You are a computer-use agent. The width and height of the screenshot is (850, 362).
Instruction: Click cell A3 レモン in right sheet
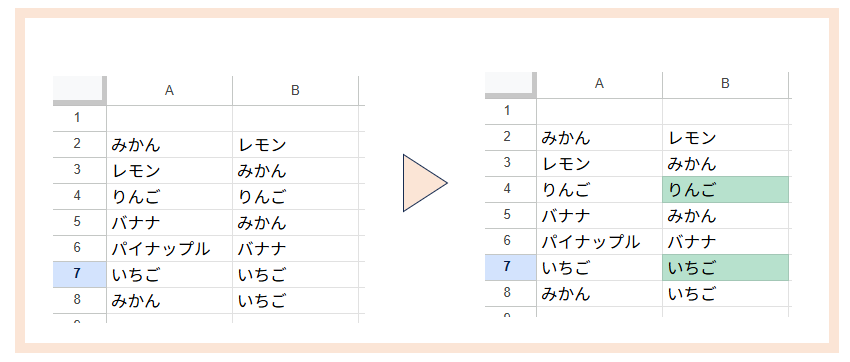tap(599, 164)
